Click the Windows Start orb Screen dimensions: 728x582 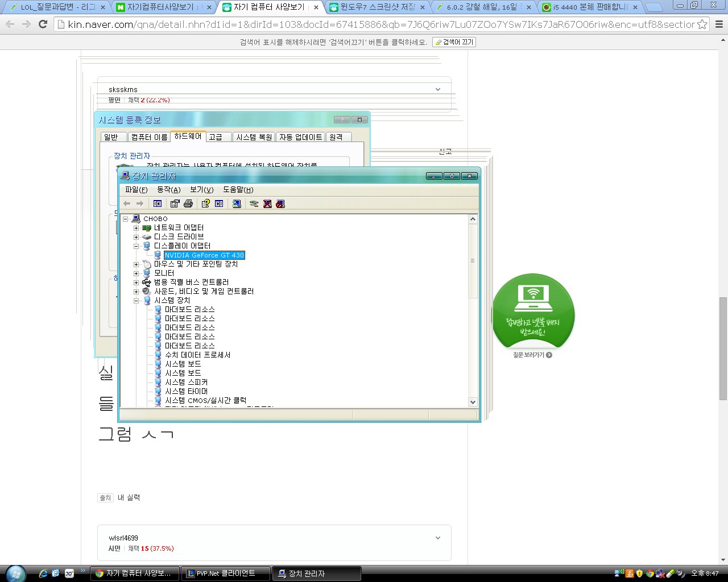(15, 573)
